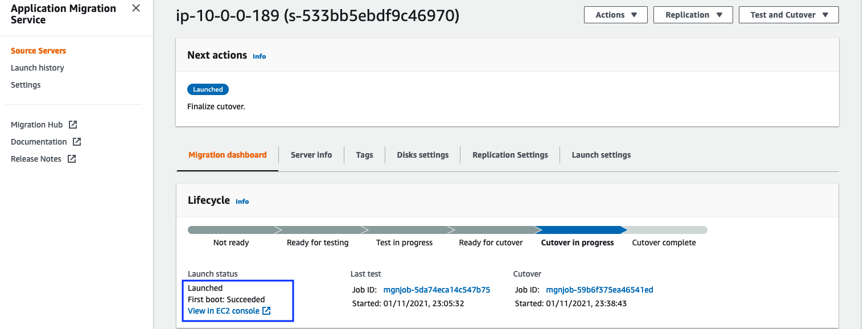The height and width of the screenshot is (329, 868).
Task: Click the 'Last test' label
Action: [x=366, y=274]
